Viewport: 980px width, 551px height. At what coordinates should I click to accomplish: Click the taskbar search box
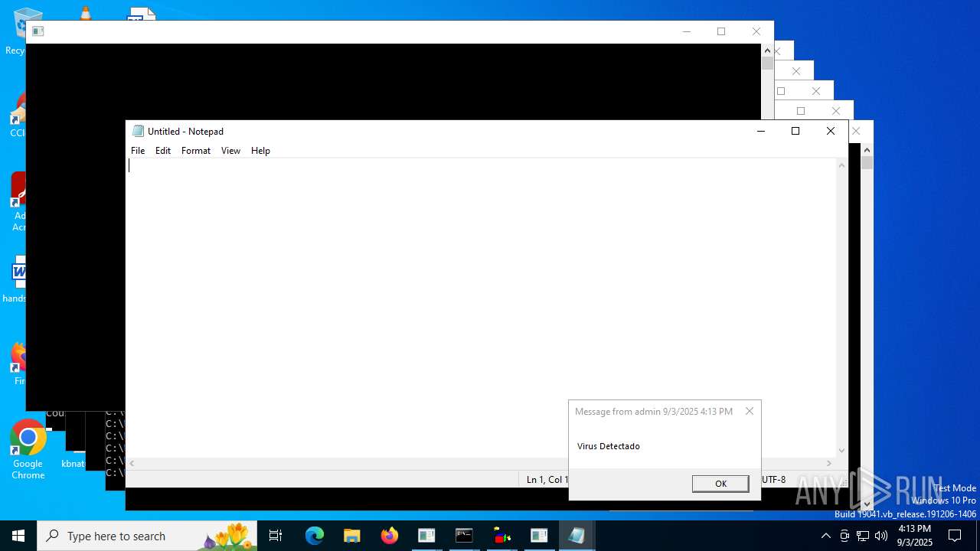[x=147, y=536]
